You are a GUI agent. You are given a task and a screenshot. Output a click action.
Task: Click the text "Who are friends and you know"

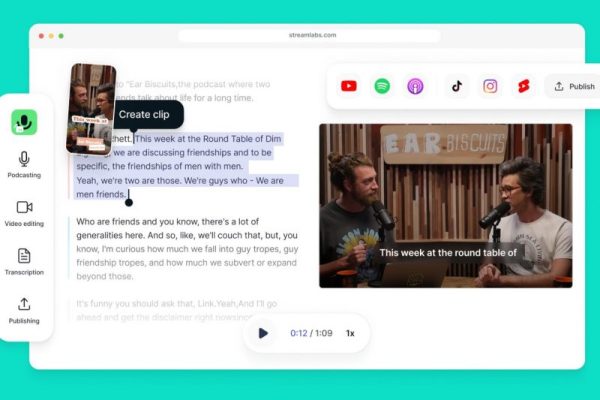(137, 222)
